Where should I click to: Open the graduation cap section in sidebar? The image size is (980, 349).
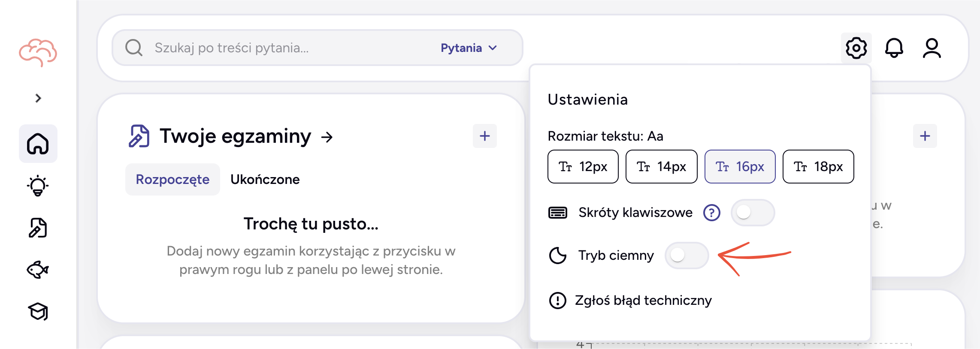[x=38, y=312]
